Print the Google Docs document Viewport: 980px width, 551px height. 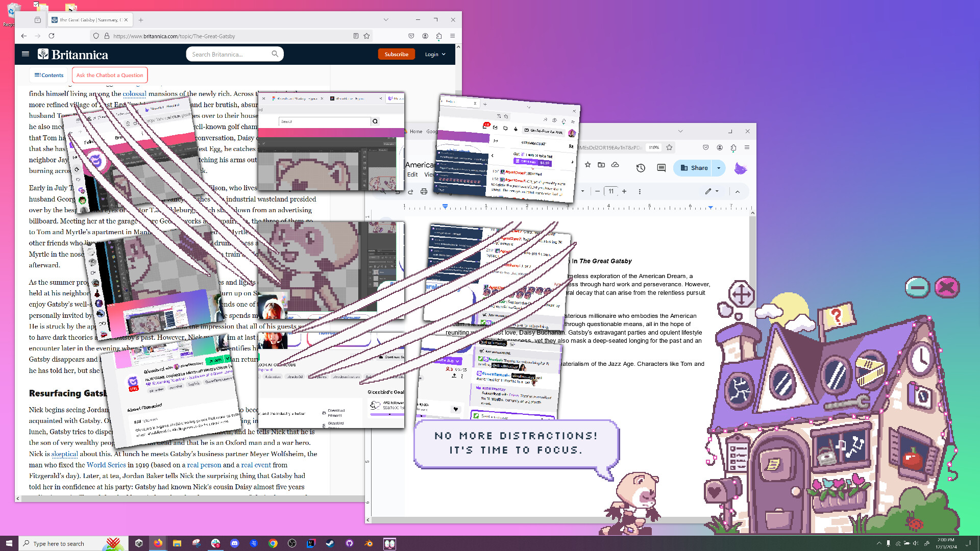tap(424, 191)
